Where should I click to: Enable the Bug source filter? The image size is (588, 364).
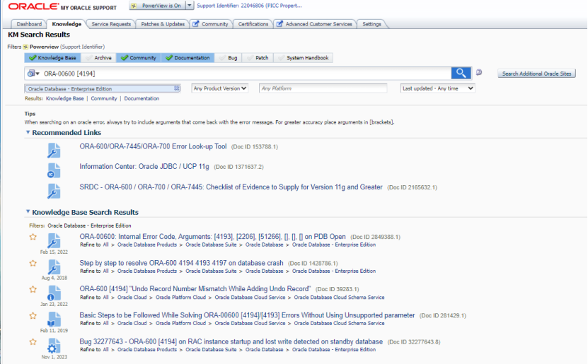[x=229, y=58]
